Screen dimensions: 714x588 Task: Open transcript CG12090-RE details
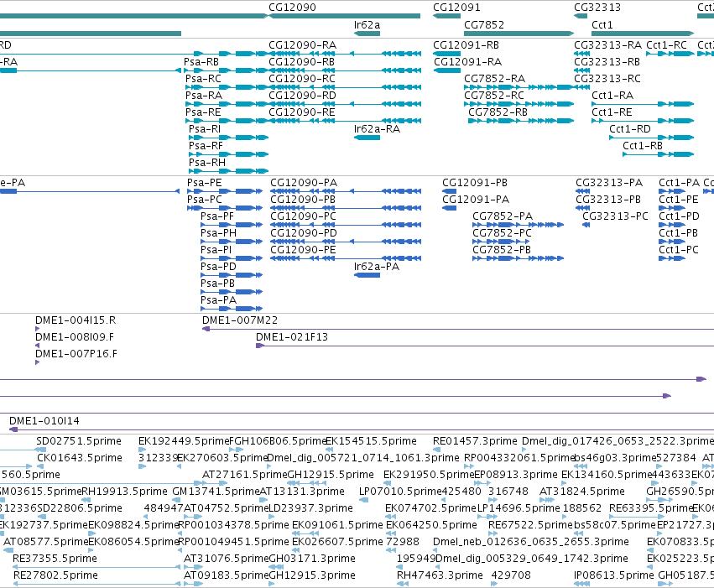click(x=302, y=112)
